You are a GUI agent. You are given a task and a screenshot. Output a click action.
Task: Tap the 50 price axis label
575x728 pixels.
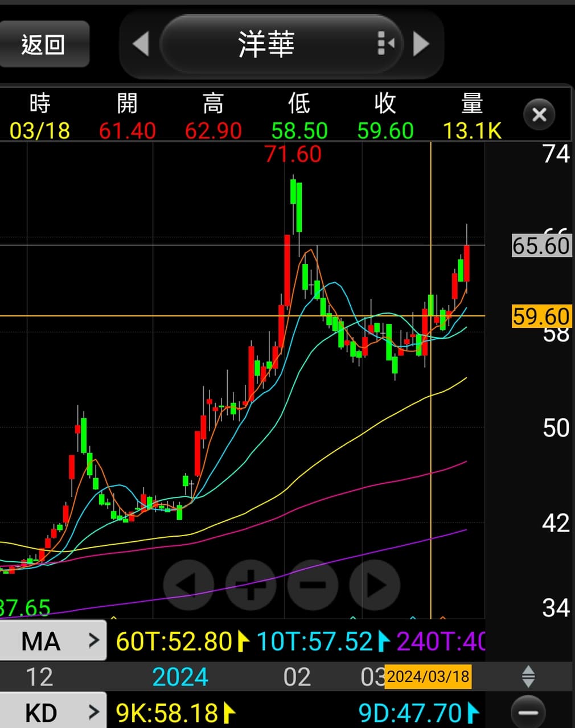point(556,427)
